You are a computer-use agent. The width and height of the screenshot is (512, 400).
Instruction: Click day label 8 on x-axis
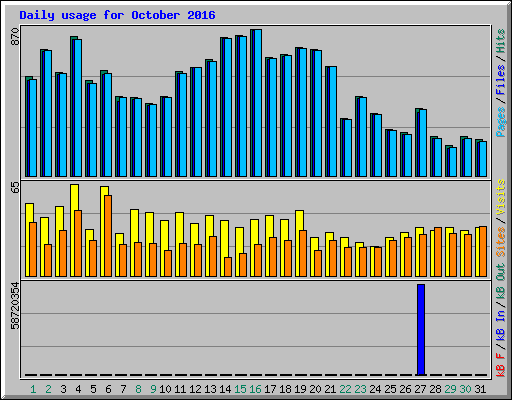tap(138, 389)
